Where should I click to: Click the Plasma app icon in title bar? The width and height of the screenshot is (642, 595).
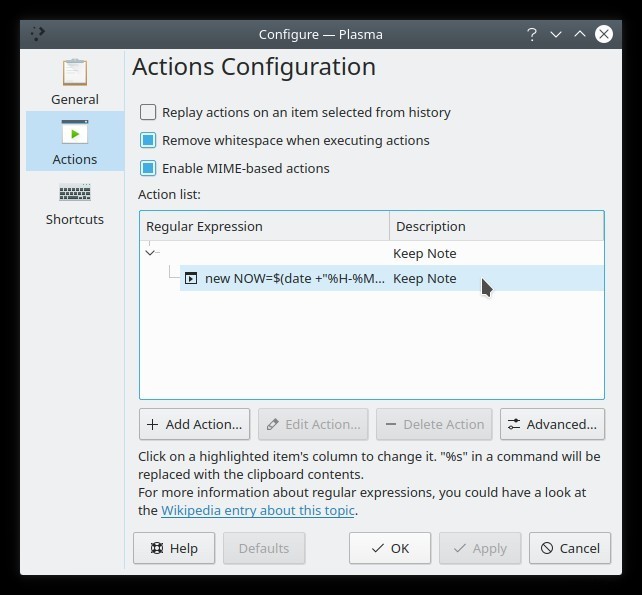[38, 34]
